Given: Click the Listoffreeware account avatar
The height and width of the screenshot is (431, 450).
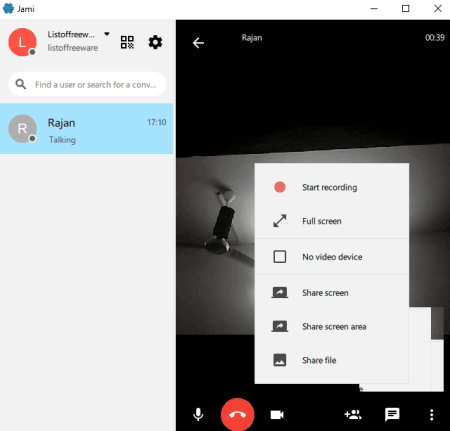Looking at the screenshot, I should 22,42.
